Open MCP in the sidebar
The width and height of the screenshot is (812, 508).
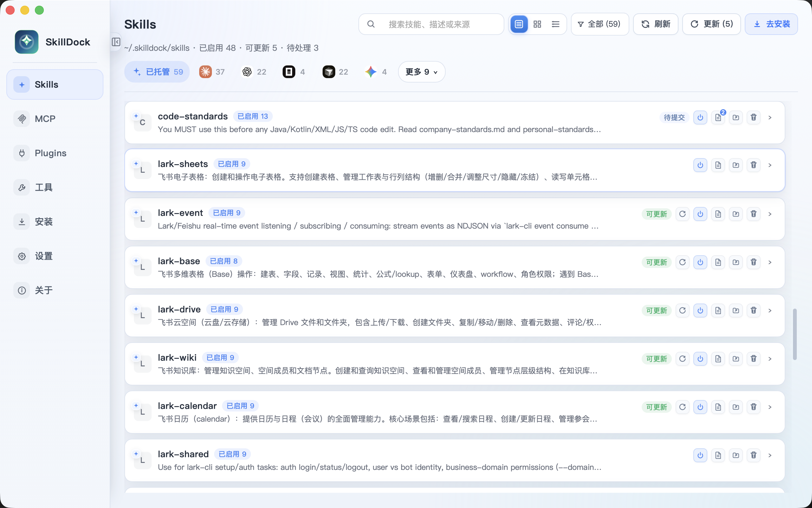[55, 119]
